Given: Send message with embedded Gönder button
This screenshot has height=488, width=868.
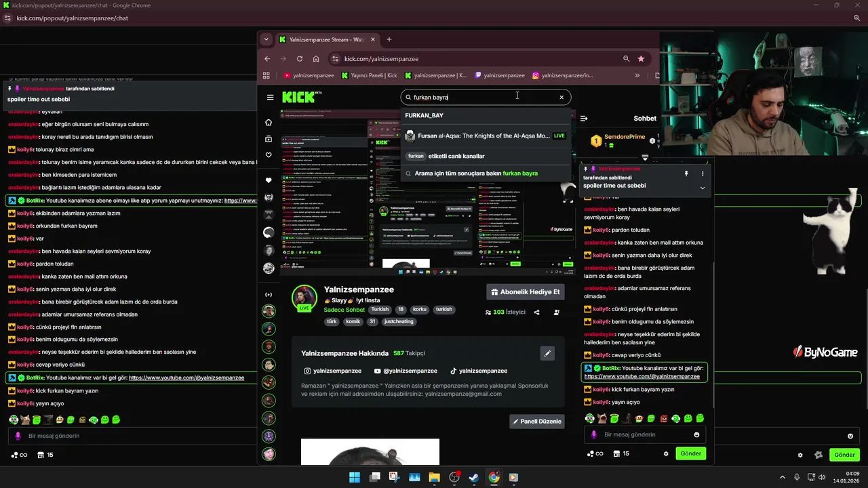Looking at the screenshot, I should click(690, 453).
